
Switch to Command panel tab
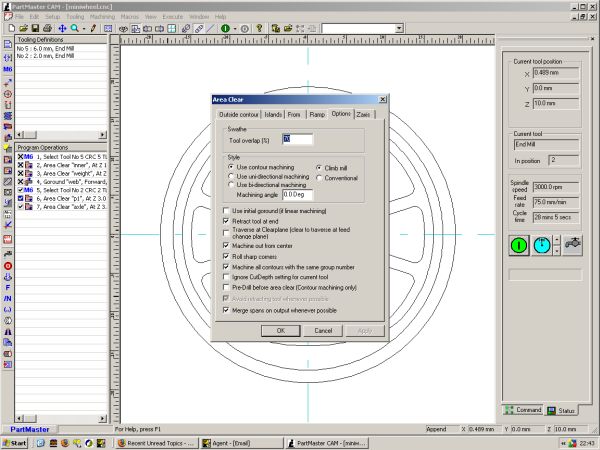point(524,410)
